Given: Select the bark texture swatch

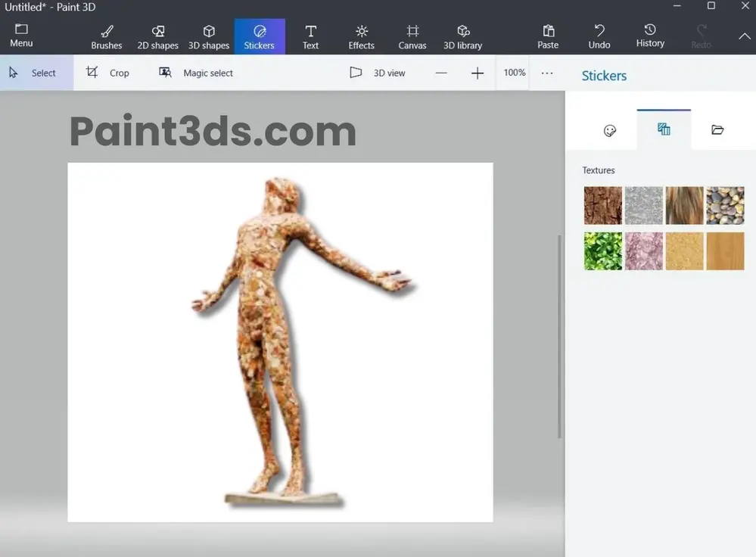Looking at the screenshot, I should (602, 205).
